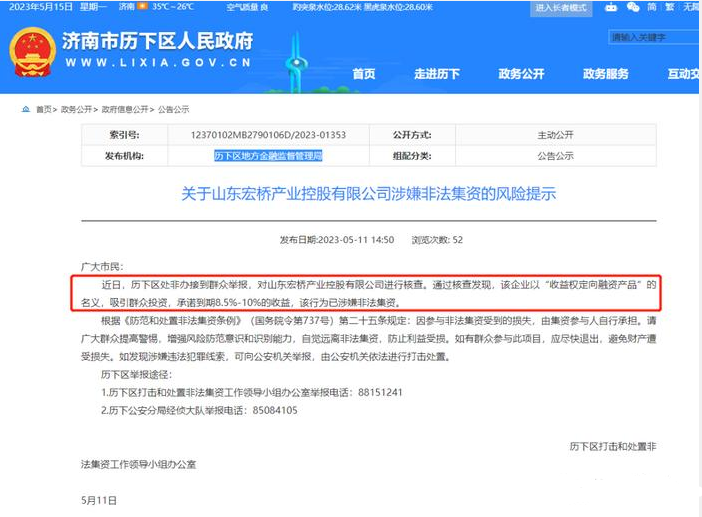The image size is (702, 517).
Task: Click the 法集资工作领导小组办公室 signature
Action: point(138,465)
